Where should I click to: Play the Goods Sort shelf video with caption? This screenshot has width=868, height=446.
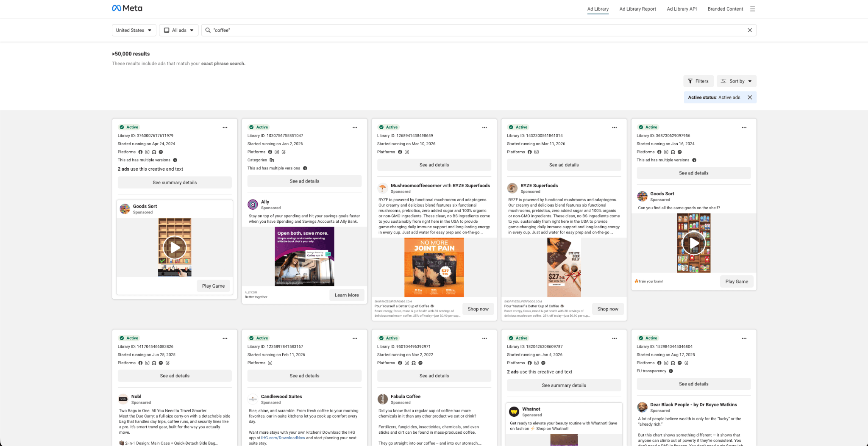[x=694, y=243]
